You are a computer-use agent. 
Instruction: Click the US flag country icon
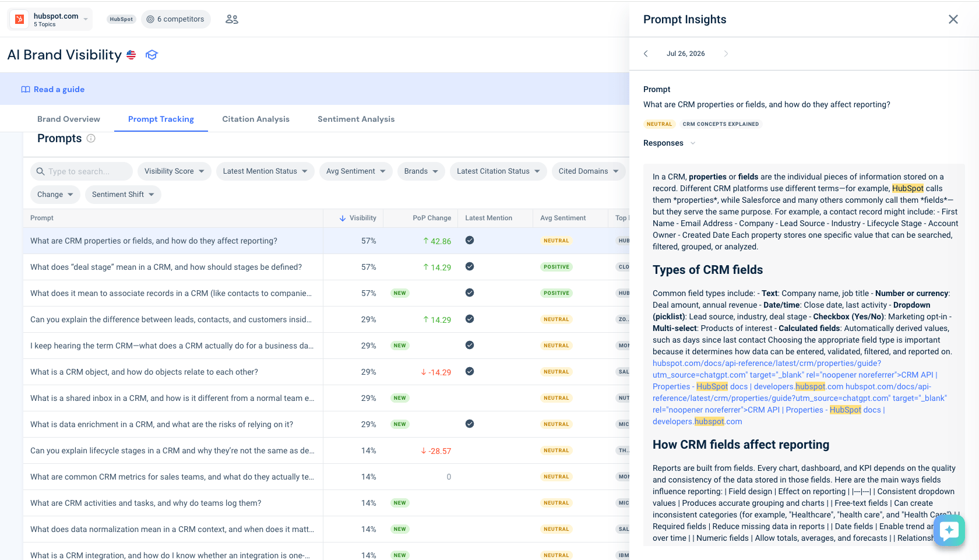131,55
